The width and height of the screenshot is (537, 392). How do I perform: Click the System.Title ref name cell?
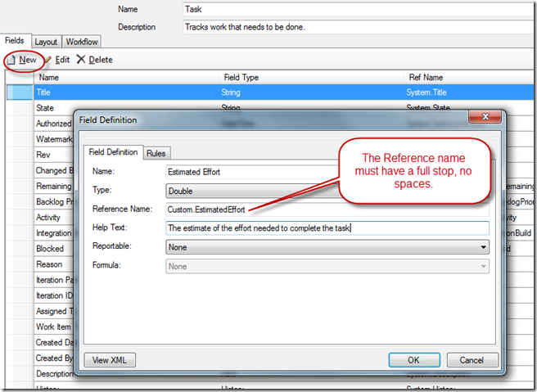pyautogui.click(x=468, y=92)
